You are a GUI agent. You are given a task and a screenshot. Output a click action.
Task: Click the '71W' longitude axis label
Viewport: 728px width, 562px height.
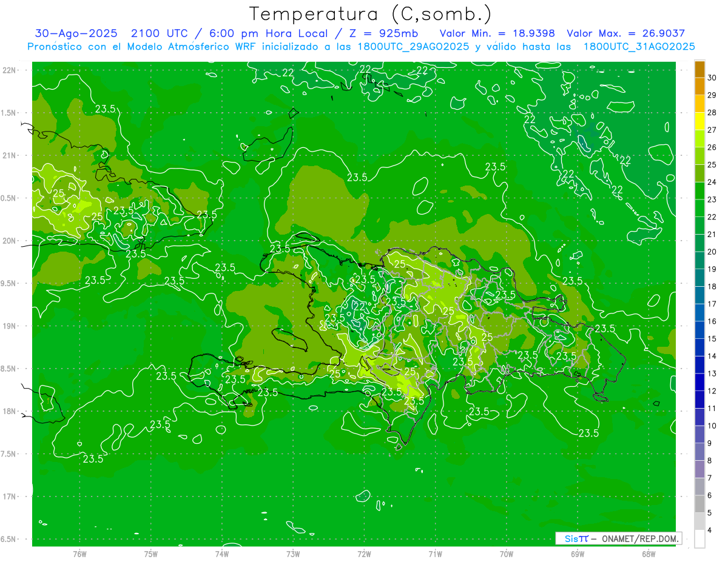pos(435,554)
